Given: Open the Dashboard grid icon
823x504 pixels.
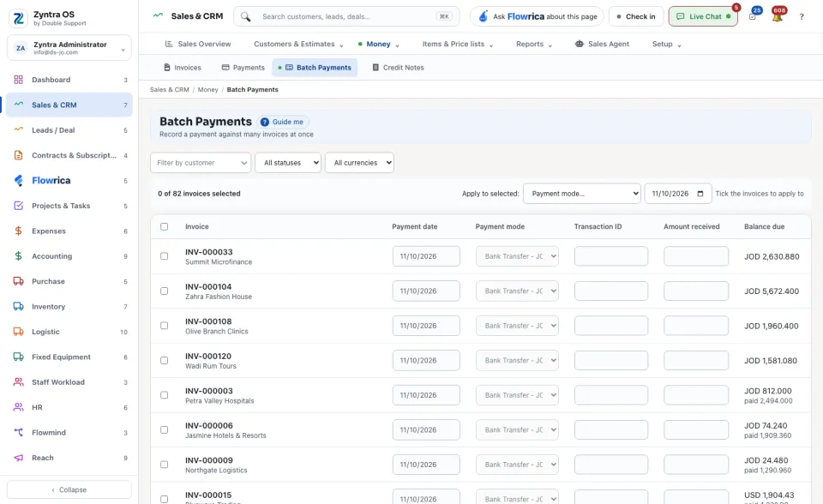Looking at the screenshot, I should [x=18, y=80].
